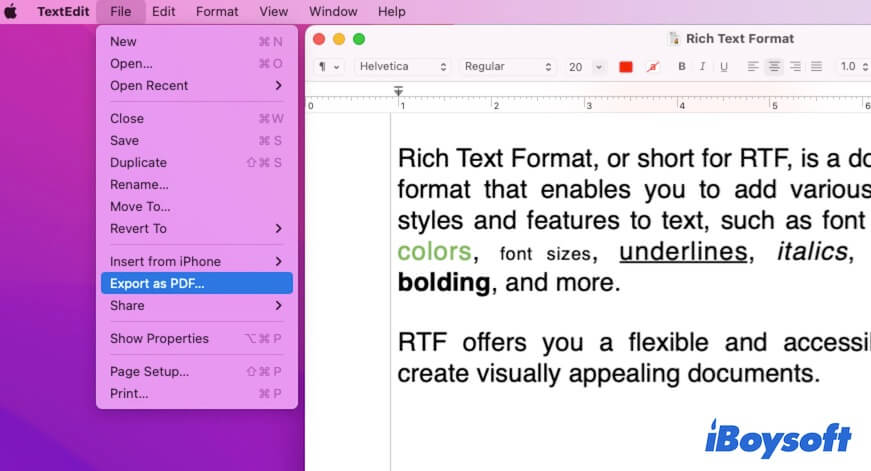This screenshot has width=871, height=471.
Task: Open the font size dropdown arrow
Action: (x=599, y=67)
